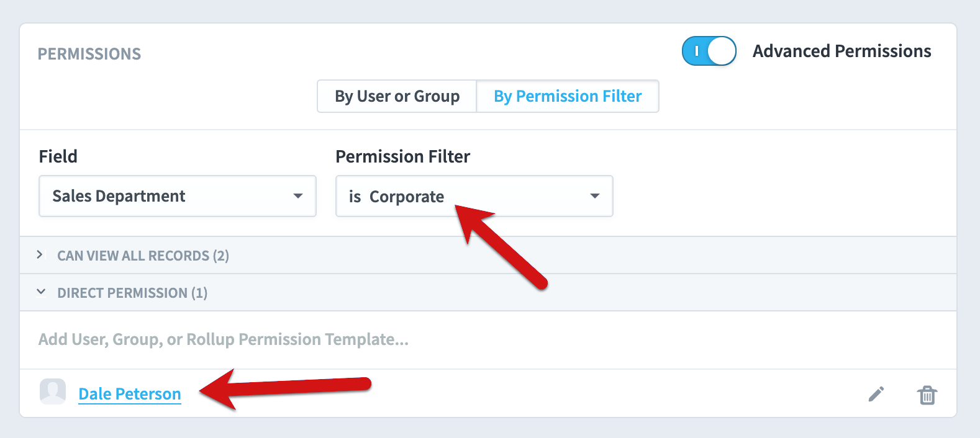Image resolution: width=980 pixels, height=438 pixels.
Task: Click the chevron icon beside Can View All Records
Action: [x=40, y=254]
